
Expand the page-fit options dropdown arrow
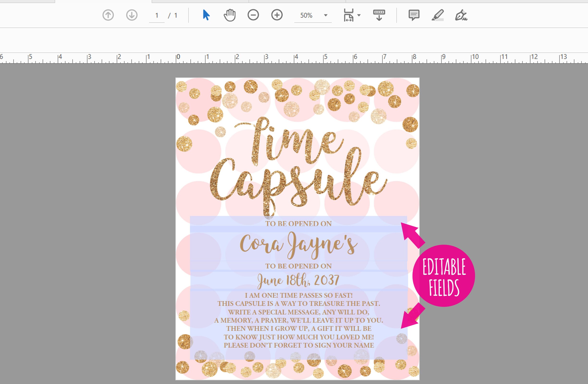click(x=359, y=15)
